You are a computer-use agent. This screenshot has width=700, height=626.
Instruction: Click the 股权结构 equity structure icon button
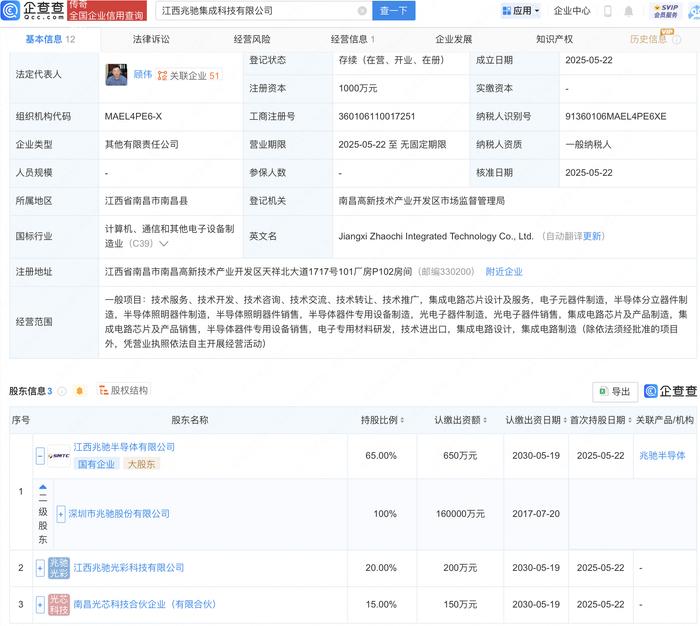tap(124, 390)
